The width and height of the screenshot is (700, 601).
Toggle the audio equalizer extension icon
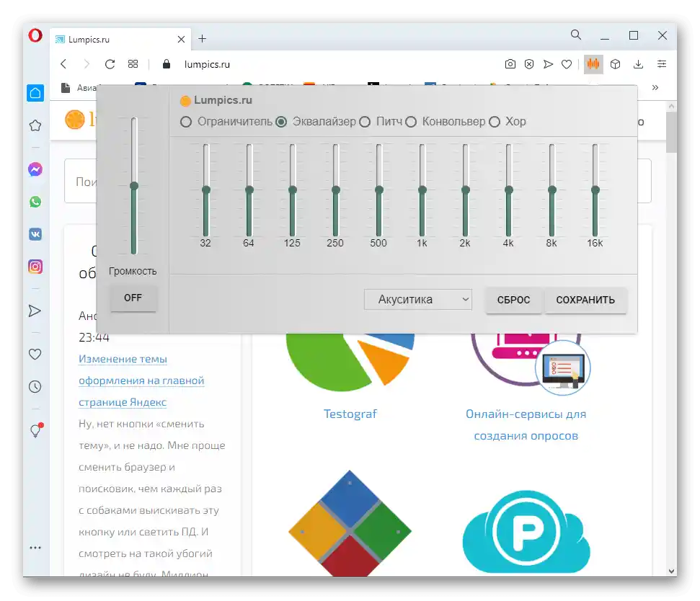click(x=593, y=64)
